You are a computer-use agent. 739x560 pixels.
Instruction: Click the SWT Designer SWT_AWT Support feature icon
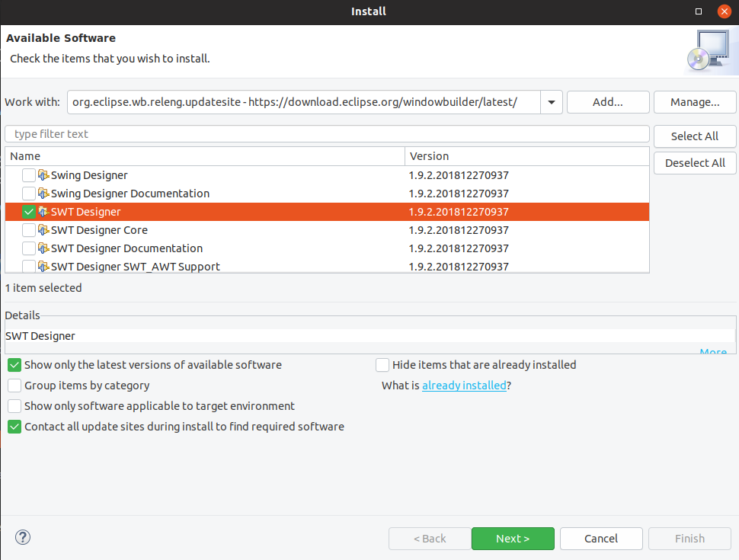[x=43, y=267]
